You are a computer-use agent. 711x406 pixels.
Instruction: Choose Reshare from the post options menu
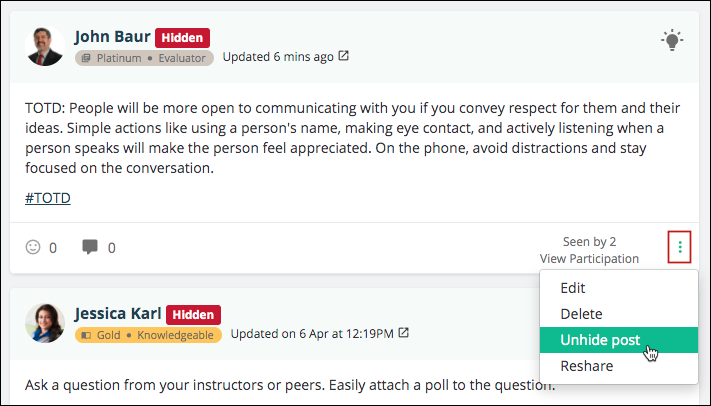pyautogui.click(x=587, y=366)
